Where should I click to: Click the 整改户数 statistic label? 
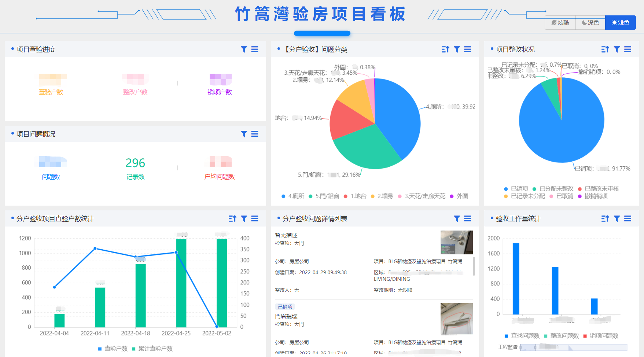(135, 92)
